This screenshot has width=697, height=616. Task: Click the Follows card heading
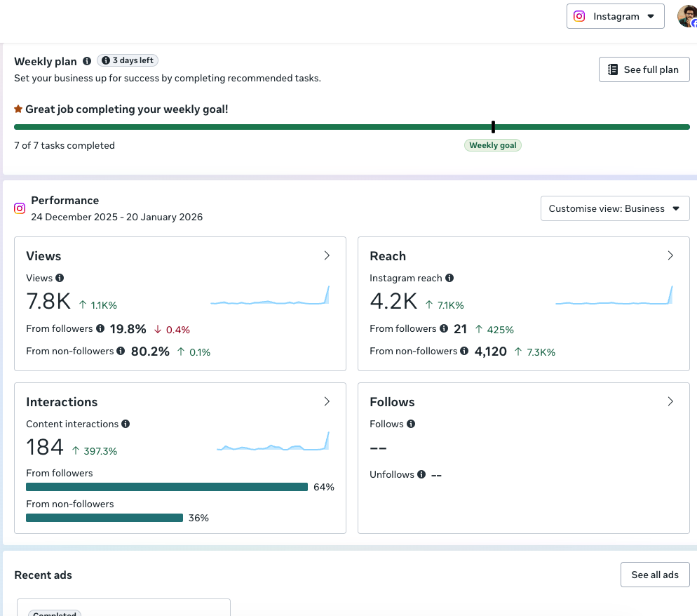[x=392, y=402]
